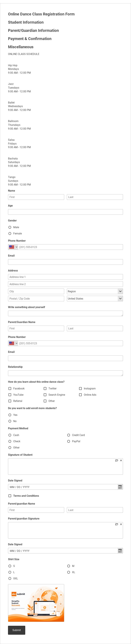Accept the Terms and Conditions checkbox

(10, 496)
